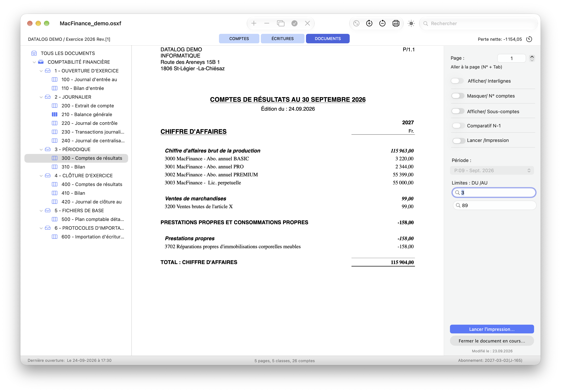
Task: Enable the Masquer/ N° comptes switch
Action: [458, 96]
